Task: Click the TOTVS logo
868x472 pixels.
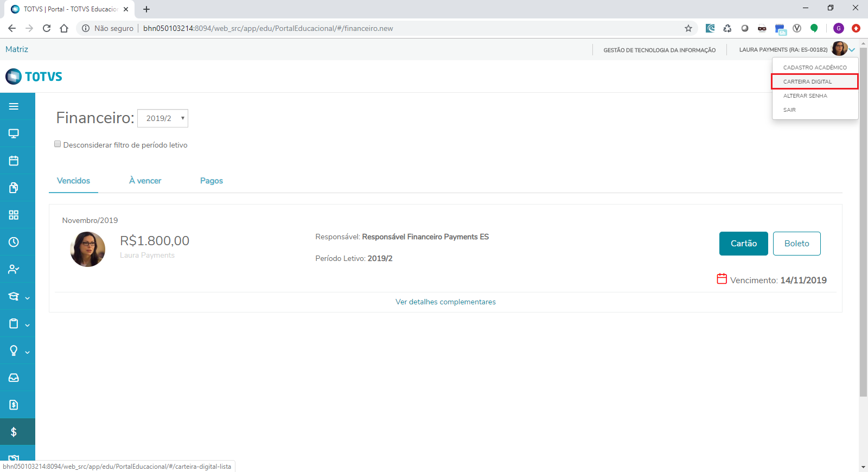Action: click(34, 76)
